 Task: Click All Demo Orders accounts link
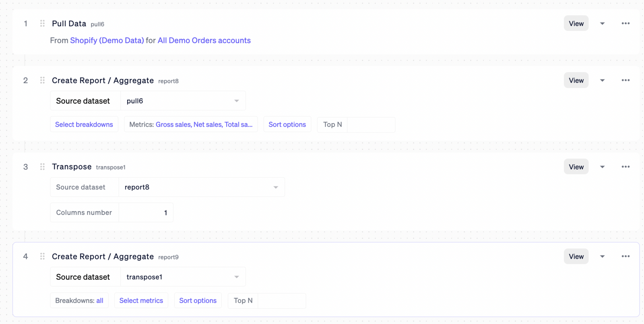click(204, 40)
